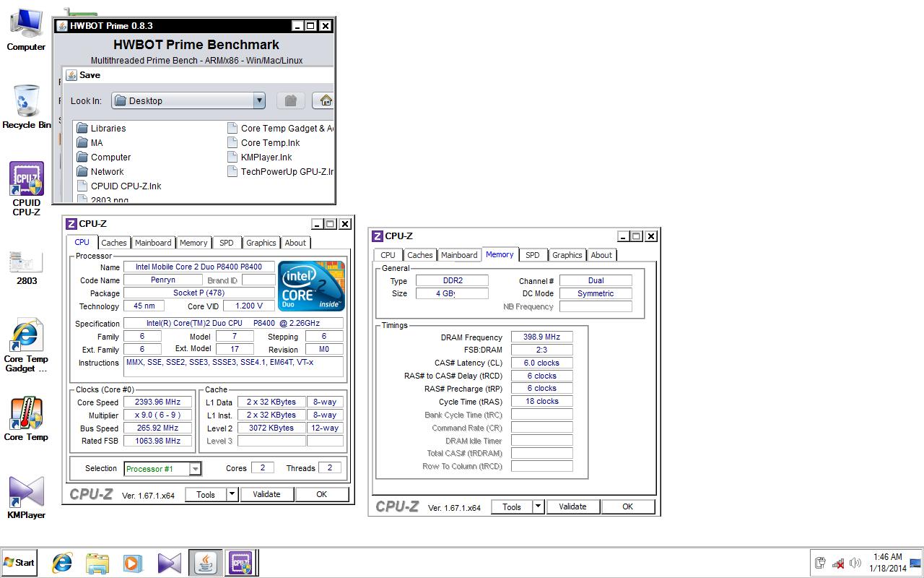Select the Computer folder in Save dialog
This screenshot has height=578, width=924.
[104, 158]
